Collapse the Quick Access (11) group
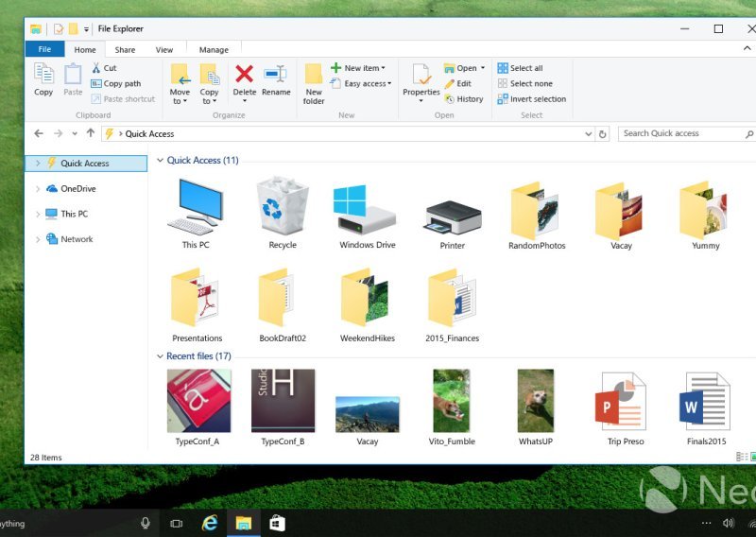This screenshot has height=537, width=756. tap(160, 160)
